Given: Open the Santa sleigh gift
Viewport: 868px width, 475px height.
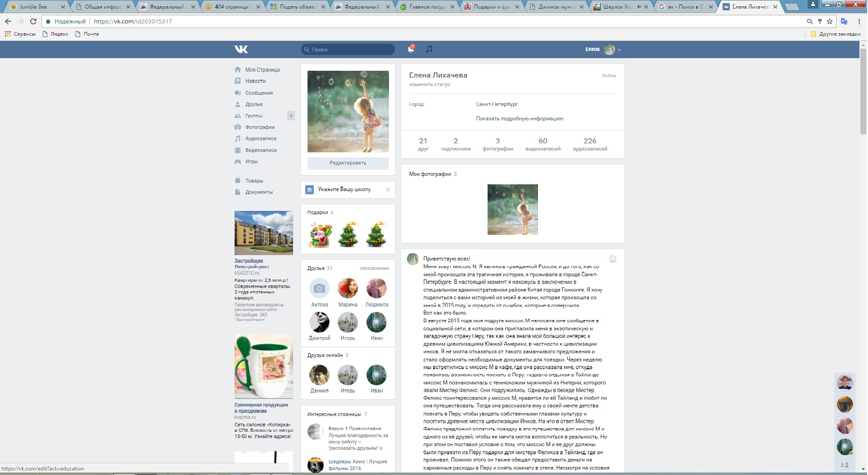Looking at the screenshot, I should (x=321, y=235).
